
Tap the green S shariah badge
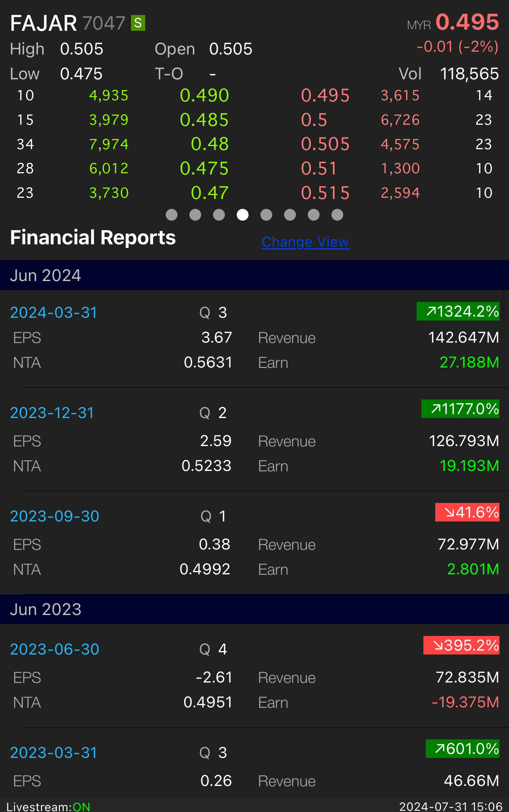pos(138,23)
